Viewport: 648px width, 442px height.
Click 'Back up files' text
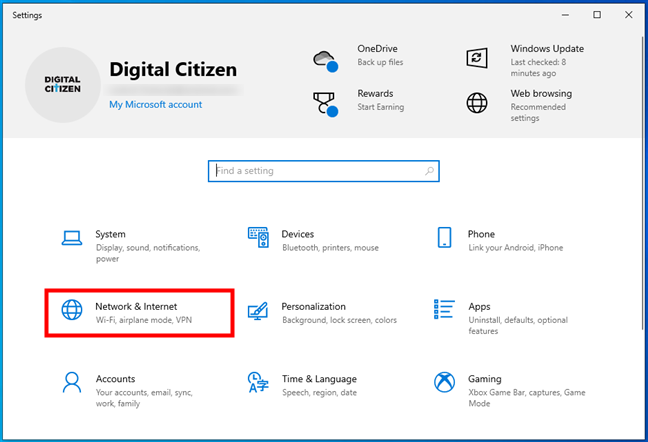pyautogui.click(x=380, y=62)
